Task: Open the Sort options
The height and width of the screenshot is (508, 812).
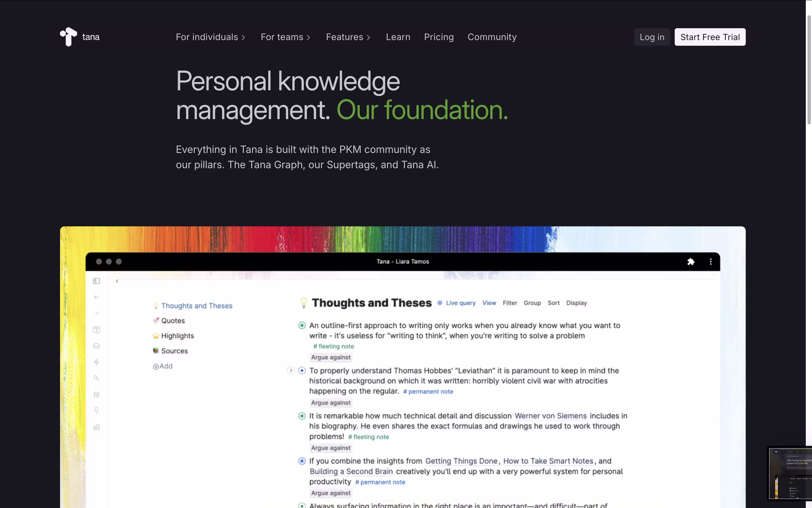Action: (554, 303)
